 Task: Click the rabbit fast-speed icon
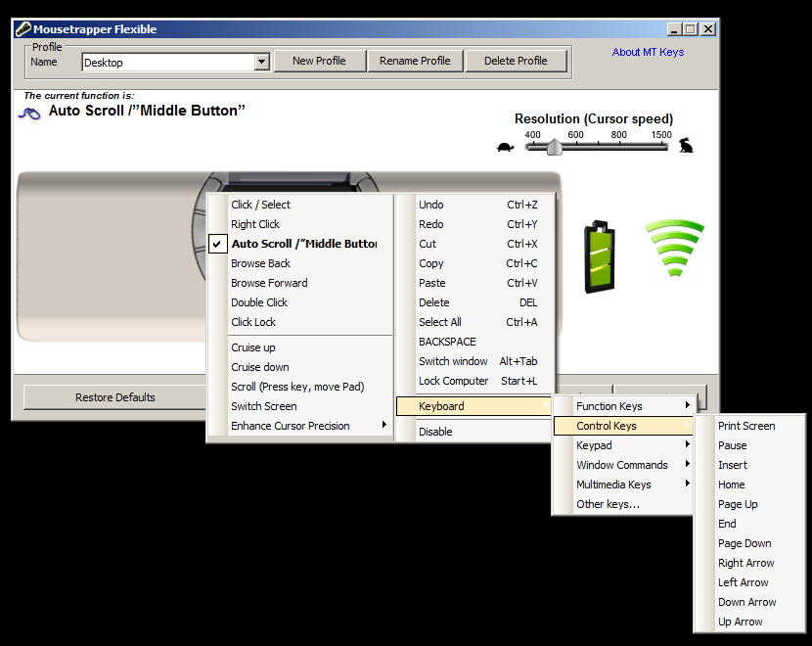coord(686,146)
